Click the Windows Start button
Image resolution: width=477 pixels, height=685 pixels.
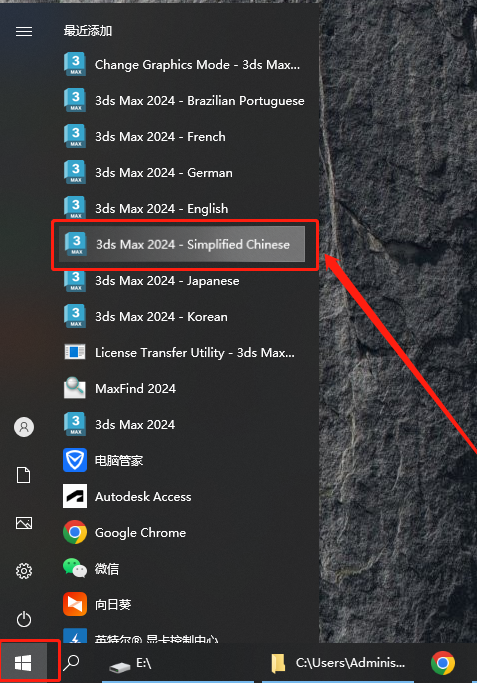24,663
